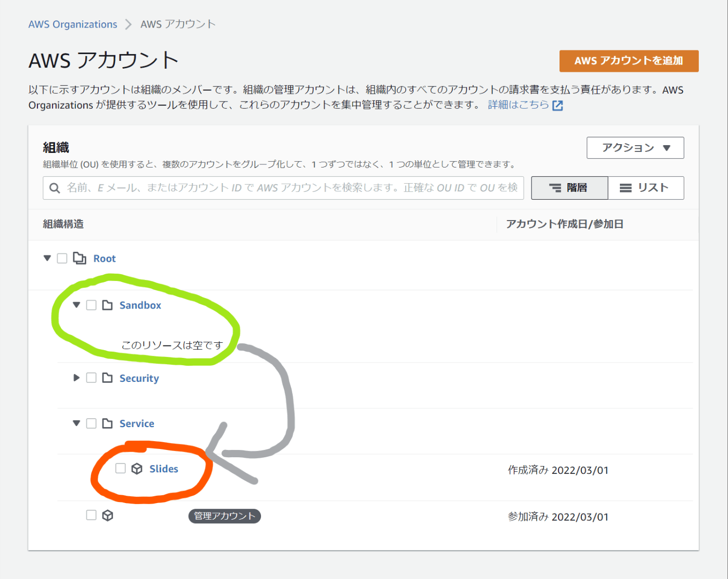Click the Service folder icon
This screenshot has width=728, height=579.
[x=107, y=423]
